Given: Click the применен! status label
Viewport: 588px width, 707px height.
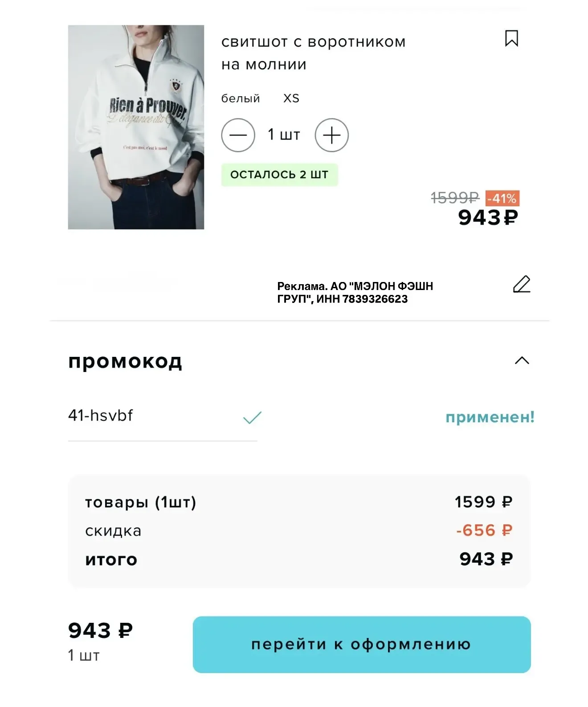Looking at the screenshot, I should pos(490,417).
